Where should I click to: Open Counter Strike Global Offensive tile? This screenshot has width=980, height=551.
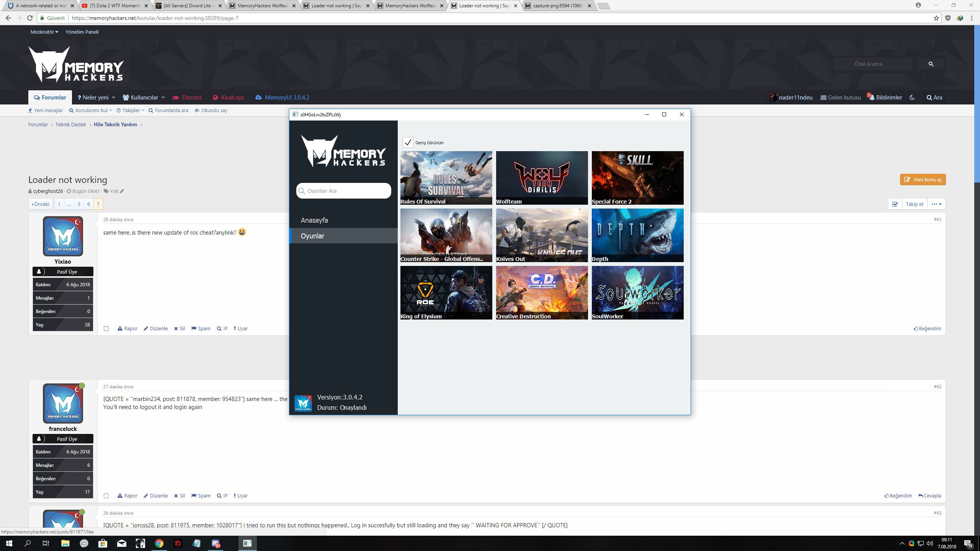446,235
